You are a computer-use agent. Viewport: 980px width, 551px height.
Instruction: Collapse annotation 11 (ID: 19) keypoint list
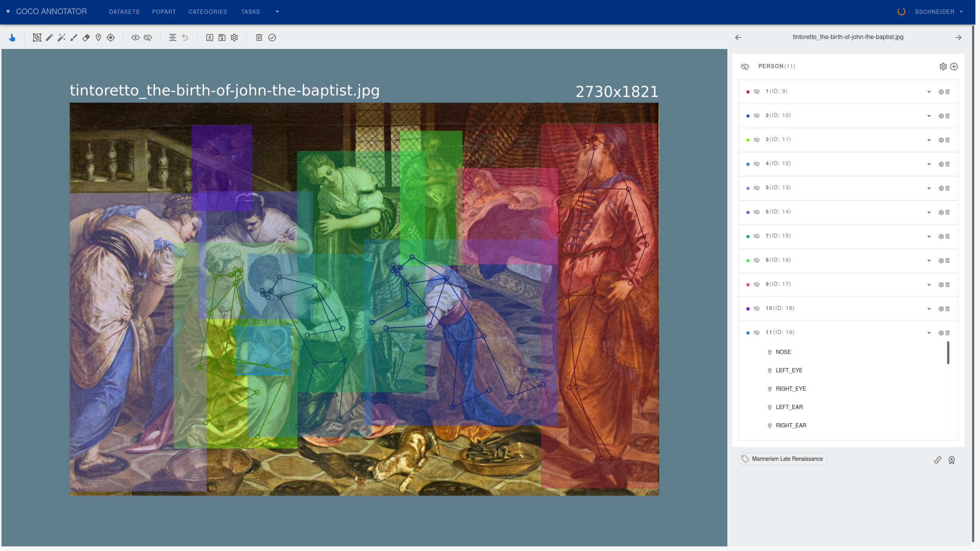click(929, 333)
